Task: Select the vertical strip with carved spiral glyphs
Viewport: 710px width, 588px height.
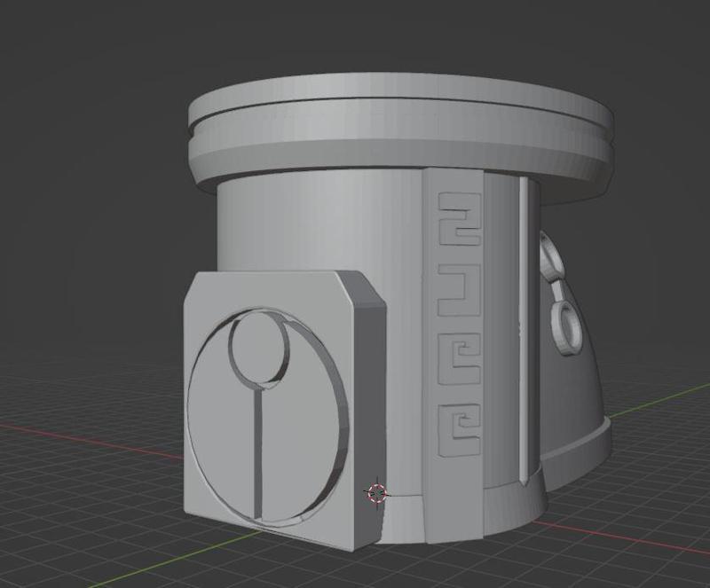Action: (x=454, y=355)
